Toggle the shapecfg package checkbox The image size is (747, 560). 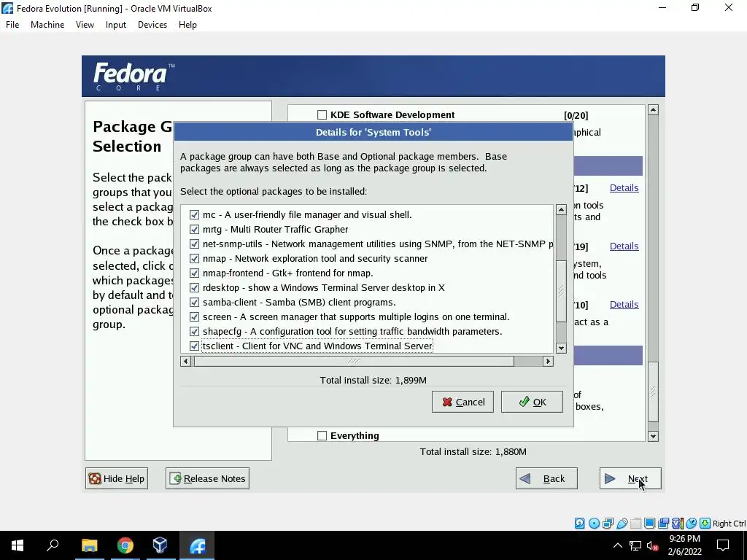[x=194, y=332]
